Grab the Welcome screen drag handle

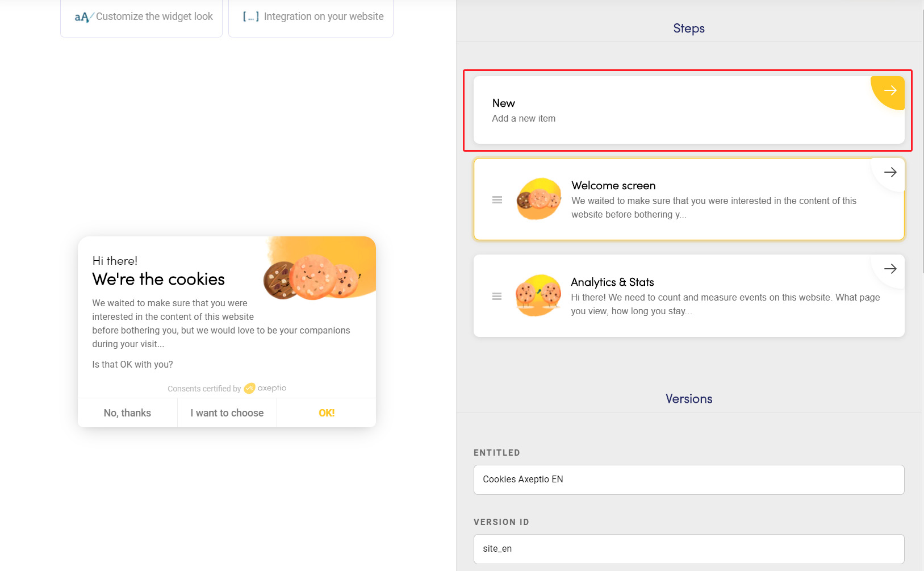497,200
